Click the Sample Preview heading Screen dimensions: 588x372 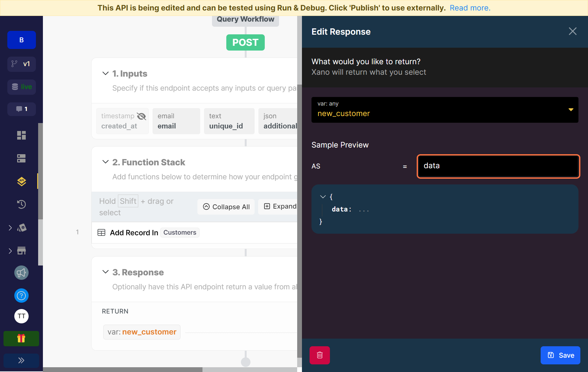point(340,145)
